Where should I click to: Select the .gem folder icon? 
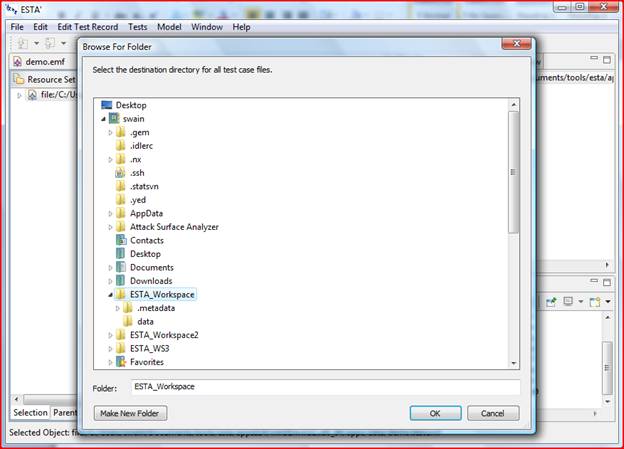coord(120,132)
